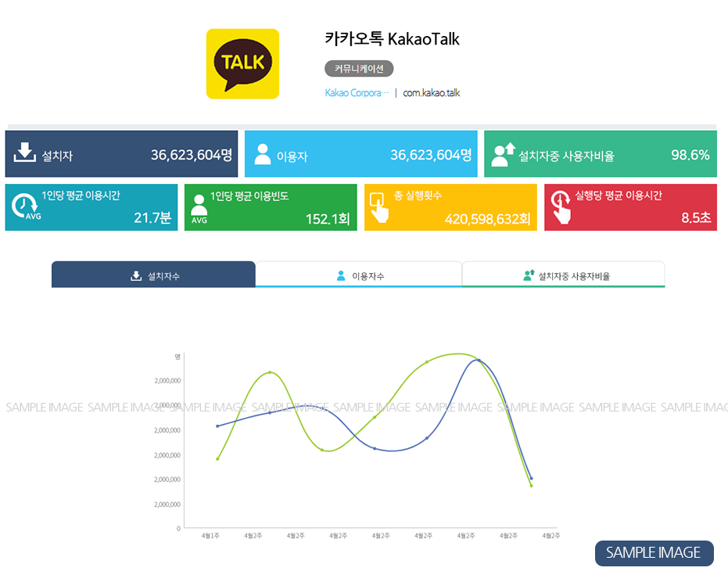Click the person-with-arrow icon in the green 98.6% card
This screenshot has height=582, width=728.
tap(504, 154)
